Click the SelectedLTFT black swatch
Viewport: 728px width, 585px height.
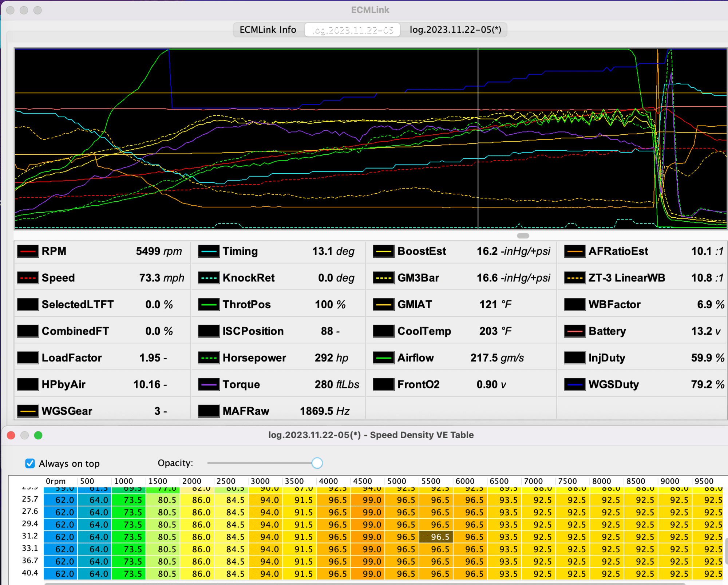click(x=28, y=304)
